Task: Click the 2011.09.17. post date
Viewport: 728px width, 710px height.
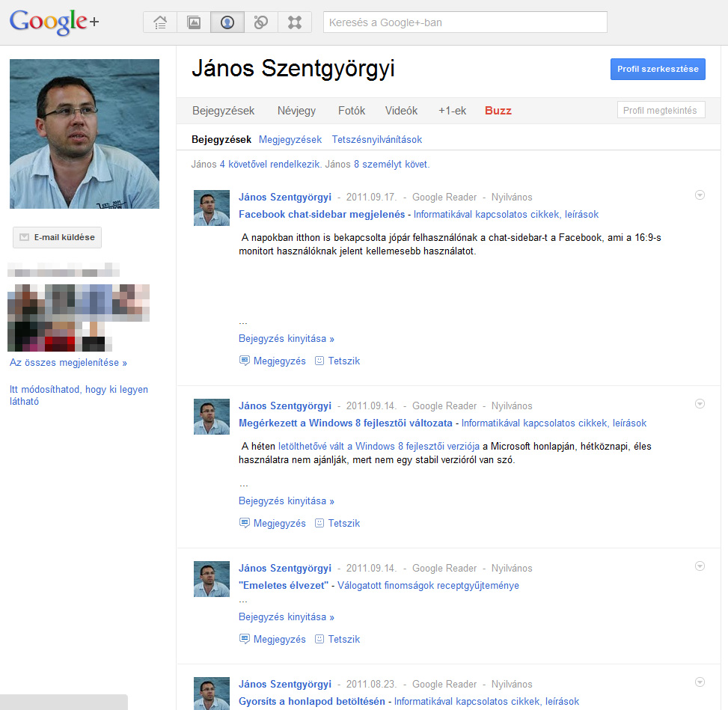Action: click(x=371, y=198)
